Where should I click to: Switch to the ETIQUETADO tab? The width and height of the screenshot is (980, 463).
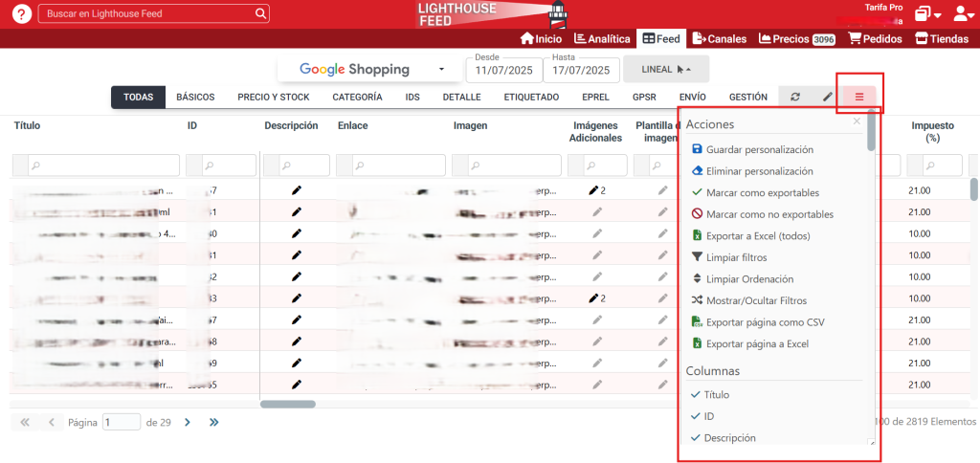(x=531, y=97)
